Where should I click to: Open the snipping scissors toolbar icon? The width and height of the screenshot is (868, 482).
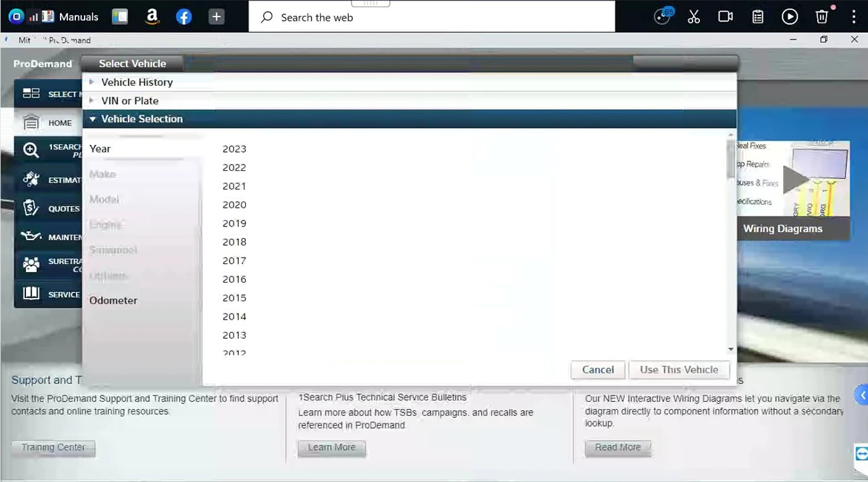(x=693, y=17)
